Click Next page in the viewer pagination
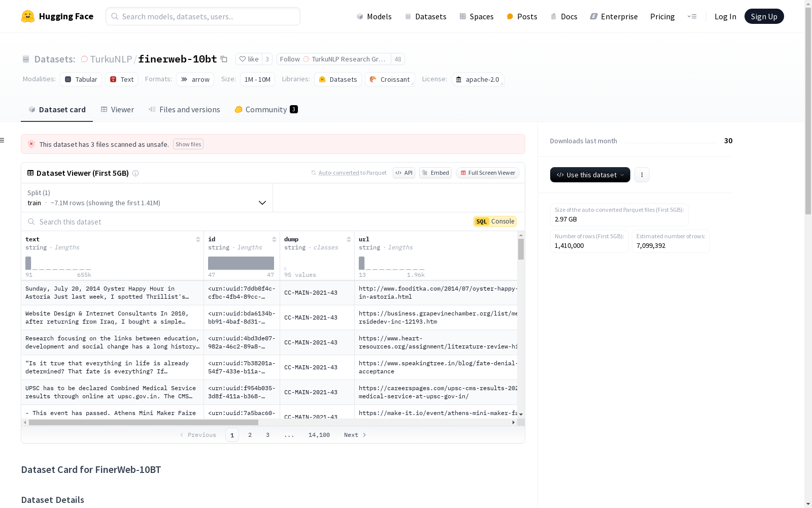This screenshot has height=508, width=812. [x=355, y=435]
